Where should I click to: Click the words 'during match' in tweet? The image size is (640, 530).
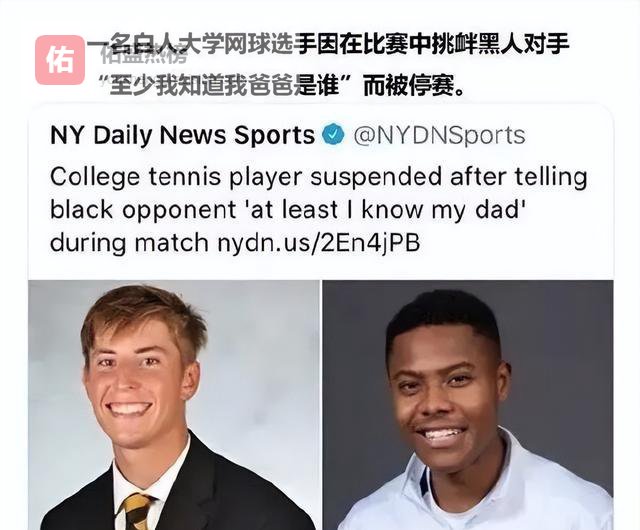click(129, 243)
